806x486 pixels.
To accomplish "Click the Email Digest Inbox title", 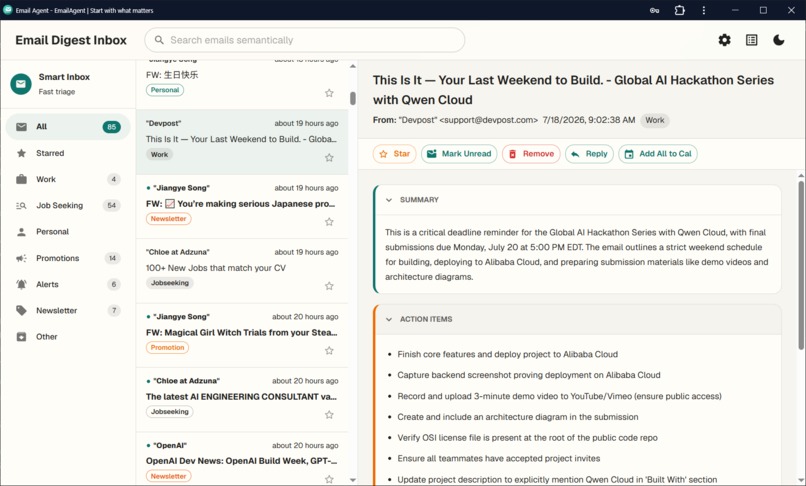I will (x=71, y=40).
